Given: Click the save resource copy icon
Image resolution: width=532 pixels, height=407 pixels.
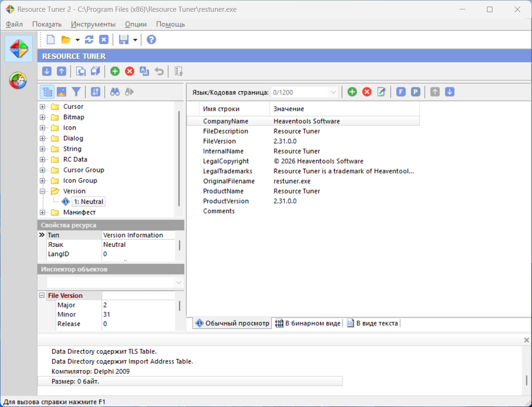Looking at the screenshot, I should point(80,71).
